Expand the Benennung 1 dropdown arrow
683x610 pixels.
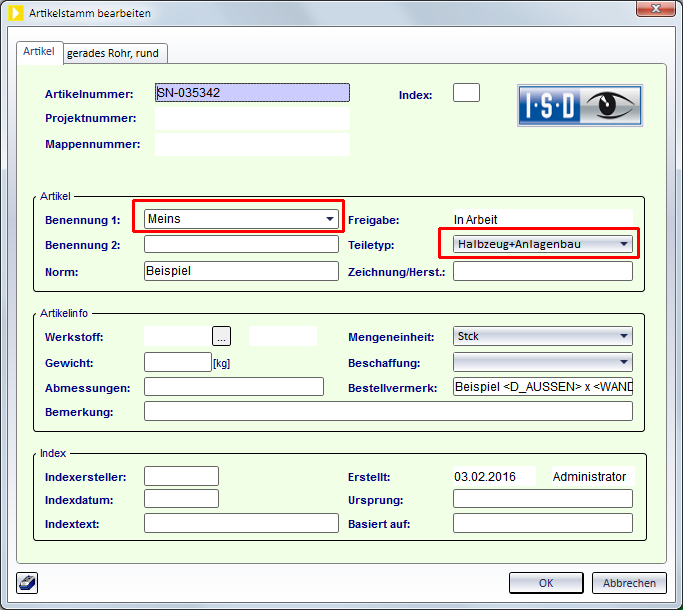pos(330,219)
